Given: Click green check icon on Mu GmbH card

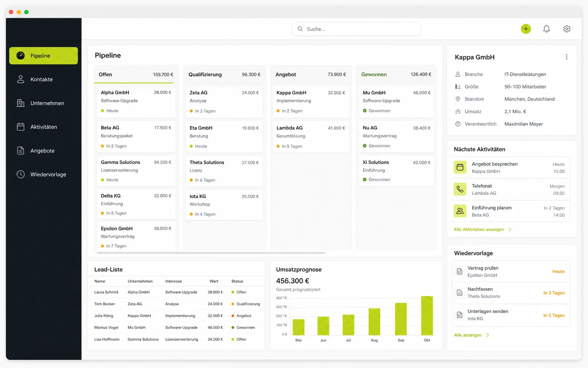Looking at the screenshot, I should click(365, 111).
